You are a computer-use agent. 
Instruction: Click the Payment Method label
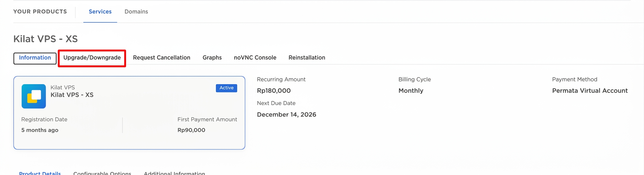[575, 79]
